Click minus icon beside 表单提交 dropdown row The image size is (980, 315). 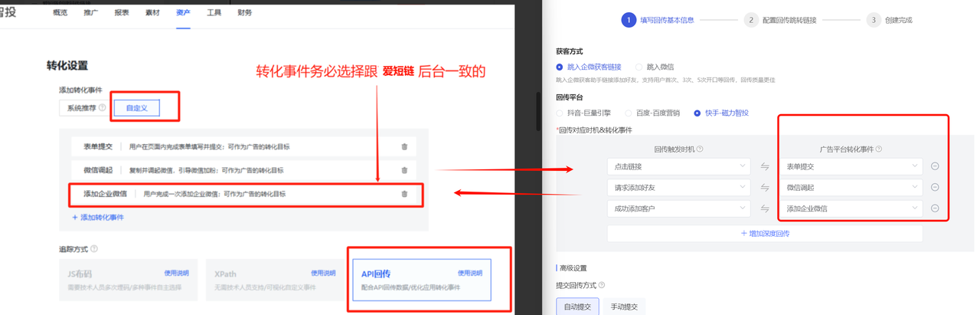tap(935, 166)
